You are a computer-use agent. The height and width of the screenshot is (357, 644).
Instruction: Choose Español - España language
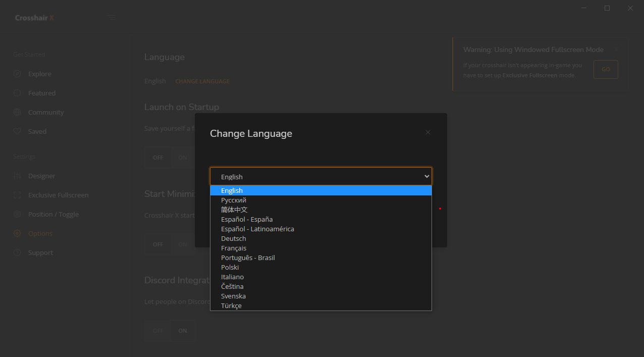coord(321,219)
